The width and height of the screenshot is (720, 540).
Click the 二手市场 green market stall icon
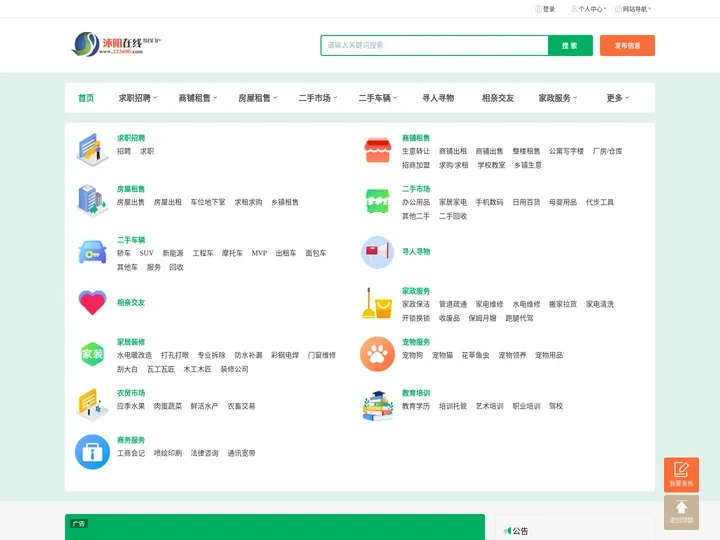[x=377, y=201]
